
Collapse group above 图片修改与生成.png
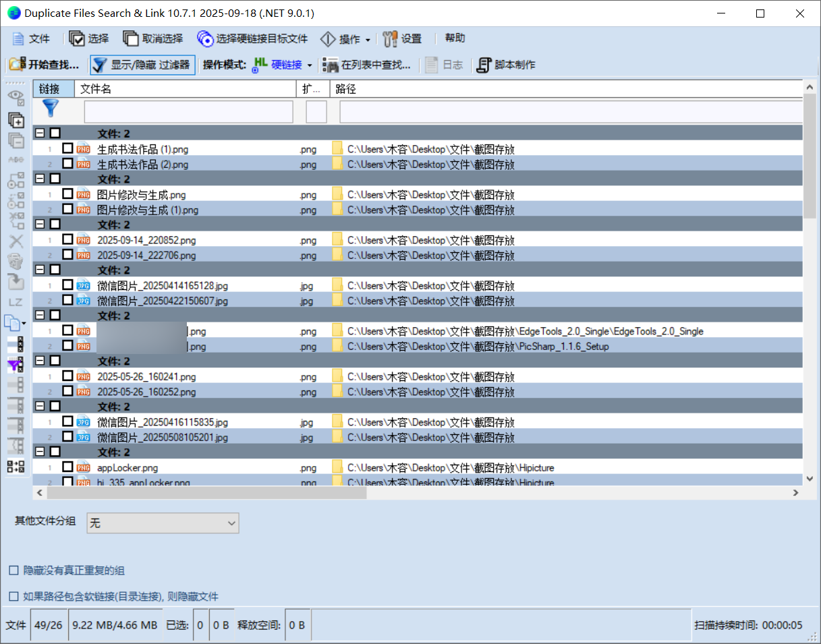40,179
